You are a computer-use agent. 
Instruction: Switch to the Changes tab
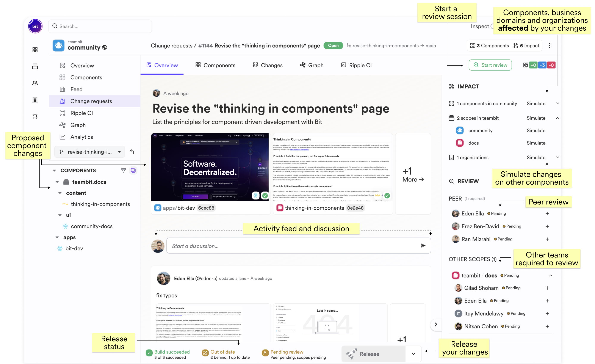(x=268, y=65)
